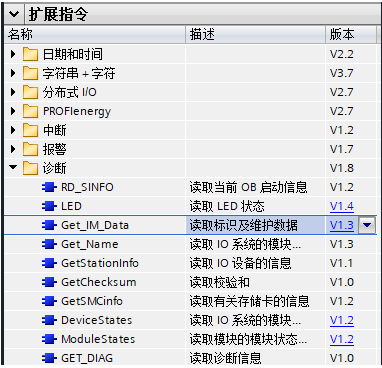Select the RD_SINFO instruction name

[87, 187]
